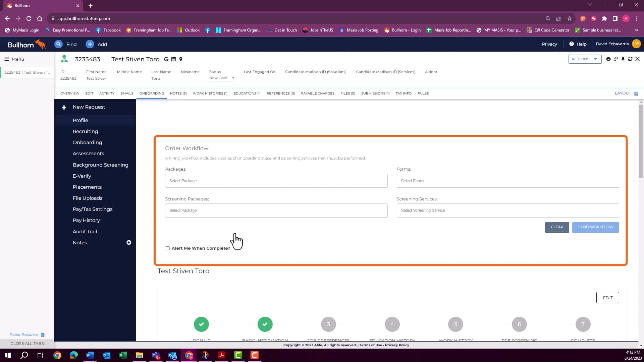
Task: Click the Add plus icon in the header
Action: click(x=90, y=44)
